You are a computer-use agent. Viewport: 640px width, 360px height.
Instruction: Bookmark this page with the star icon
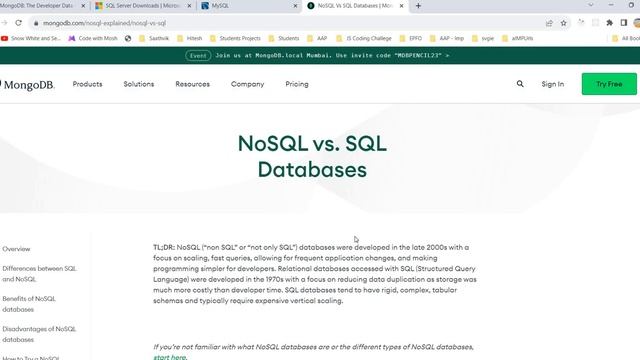[564, 23]
